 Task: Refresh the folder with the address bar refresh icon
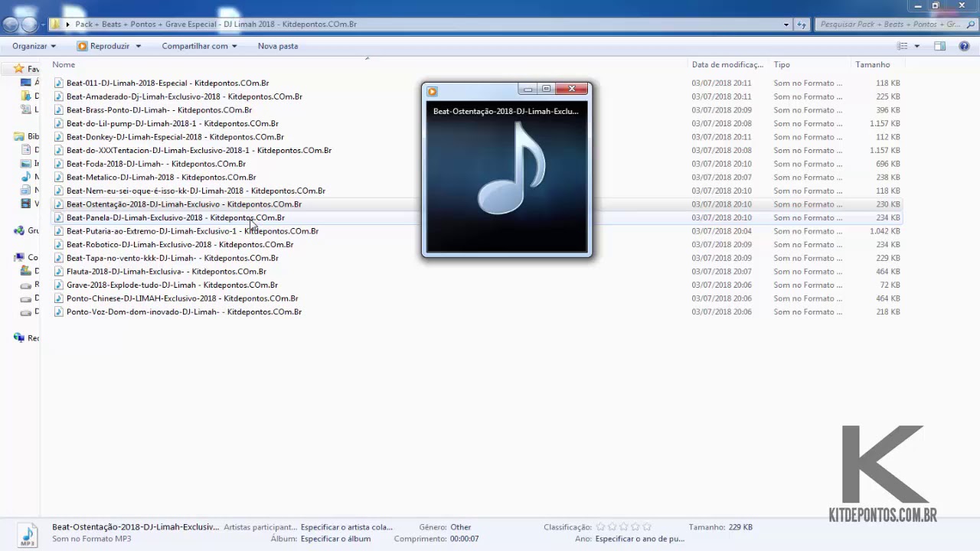click(802, 24)
